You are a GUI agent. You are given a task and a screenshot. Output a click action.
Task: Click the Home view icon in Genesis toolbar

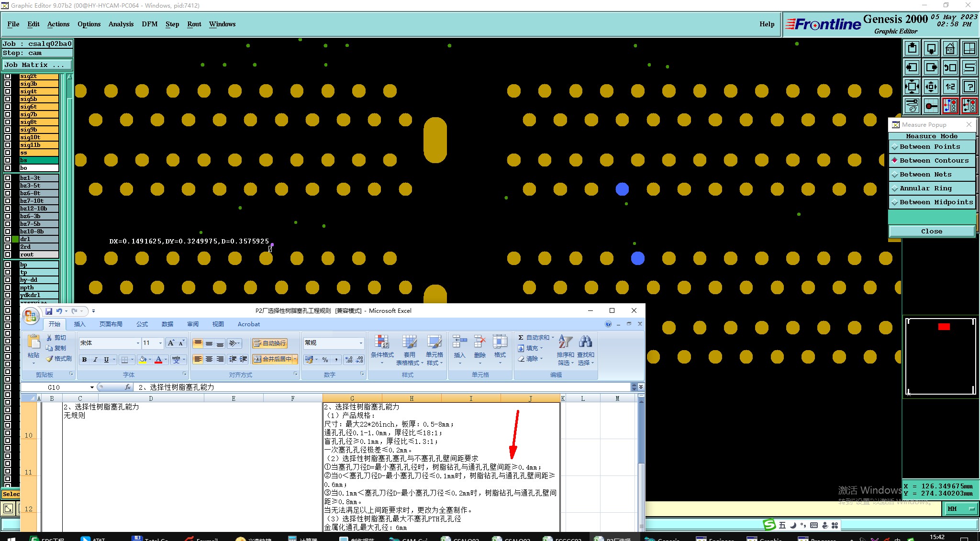pyautogui.click(x=950, y=48)
